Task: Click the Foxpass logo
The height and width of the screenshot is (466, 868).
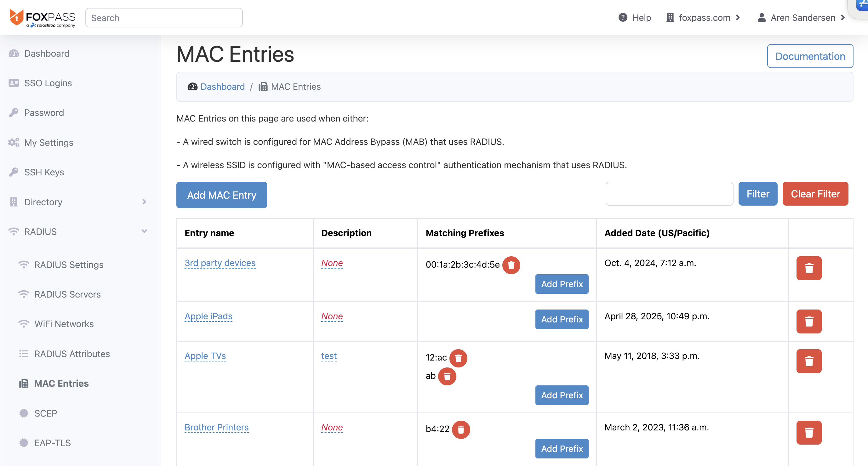Action: pyautogui.click(x=43, y=18)
